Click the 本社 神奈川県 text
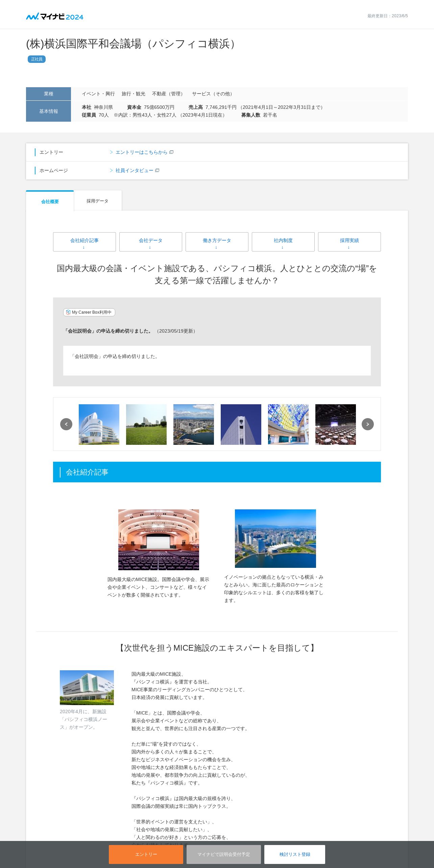Viewport: 434px width, 868px height. click(97, 107)
